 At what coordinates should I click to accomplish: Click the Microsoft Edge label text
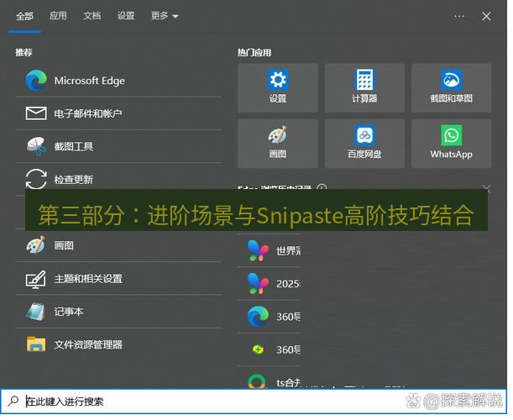tap(89, 81)
